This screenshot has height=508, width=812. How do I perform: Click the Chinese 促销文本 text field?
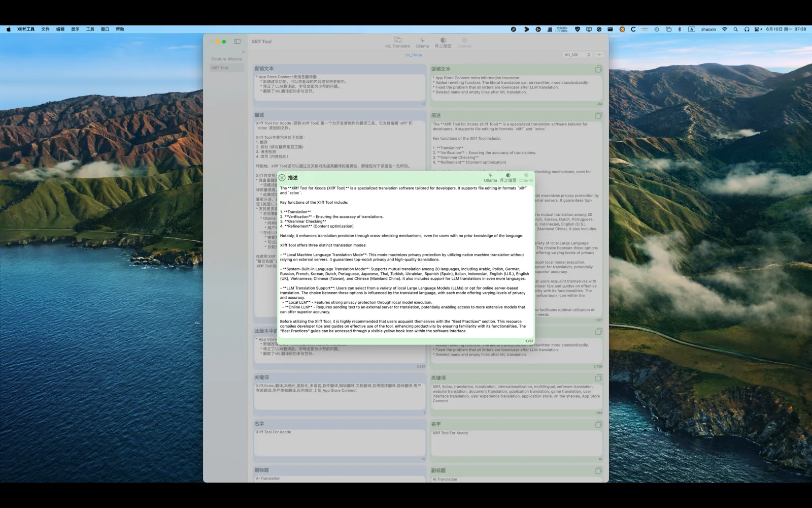point(340,87)
